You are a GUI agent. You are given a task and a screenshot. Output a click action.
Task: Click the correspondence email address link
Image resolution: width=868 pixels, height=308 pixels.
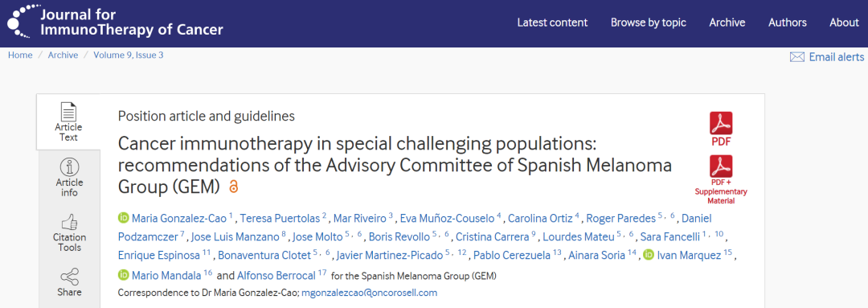coord(369,293)
